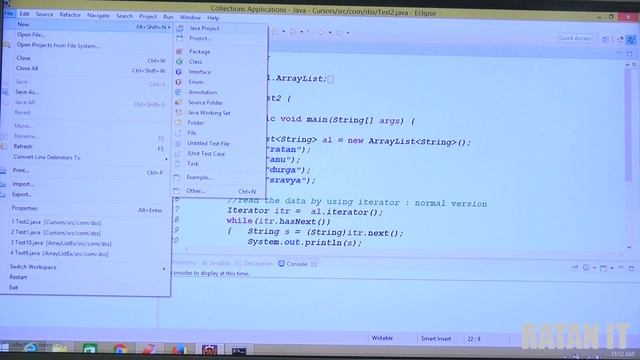Create an Untitled Text File
This screenshot has height=360, width=640.
coord(208,143)
